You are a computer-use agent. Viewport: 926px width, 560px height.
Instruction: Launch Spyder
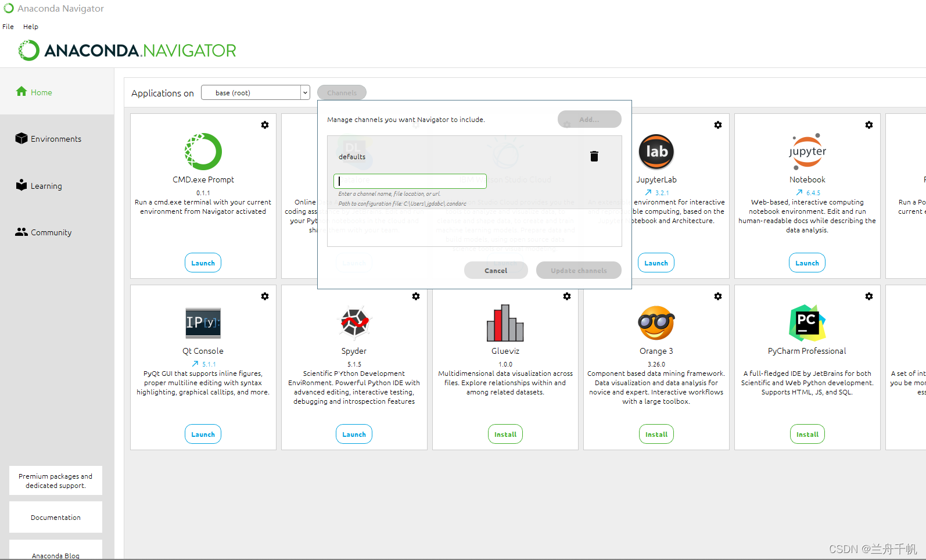click(x=354, y=434)
